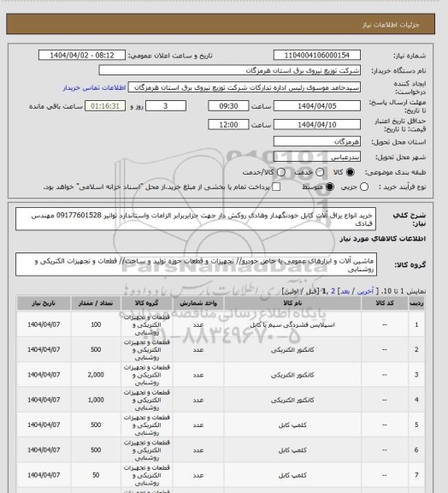The image size is (448, 493).
Task: Click the remaining days field showing 3
Action: 166,106
